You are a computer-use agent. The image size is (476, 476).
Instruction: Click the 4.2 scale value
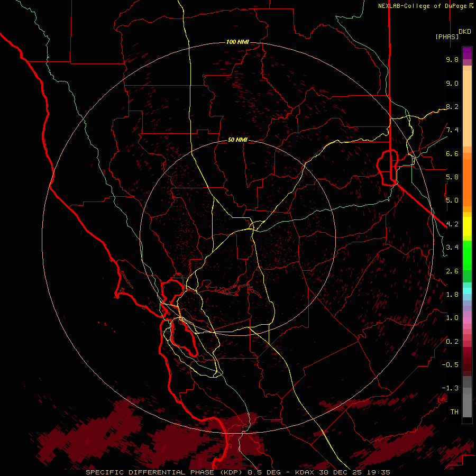pyautogui.click(x=452, y=224)
